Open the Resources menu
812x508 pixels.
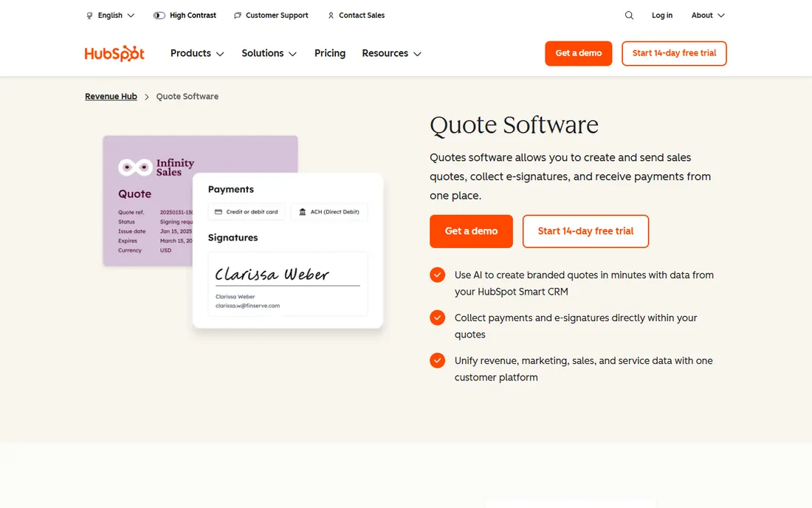391,53
